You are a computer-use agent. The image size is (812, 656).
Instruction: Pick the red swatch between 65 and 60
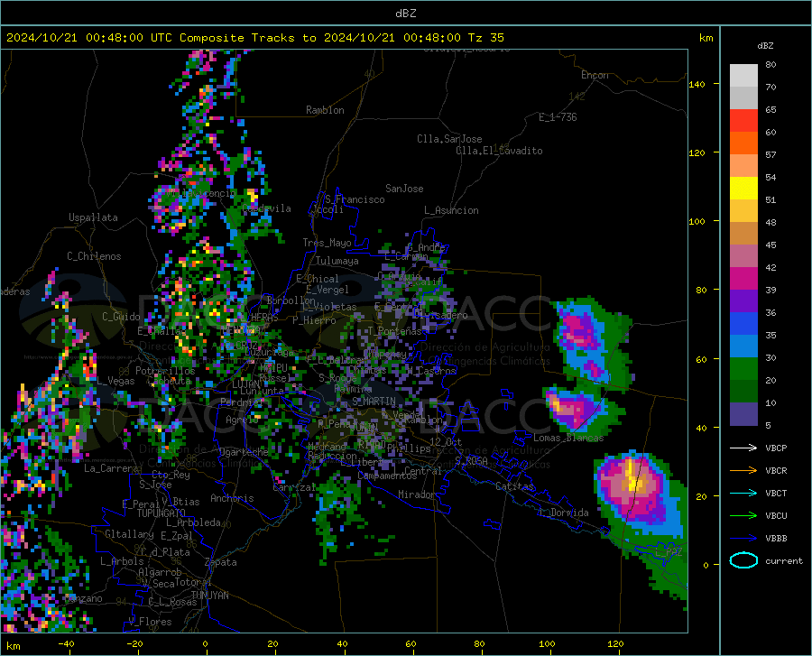coord(743,121)
